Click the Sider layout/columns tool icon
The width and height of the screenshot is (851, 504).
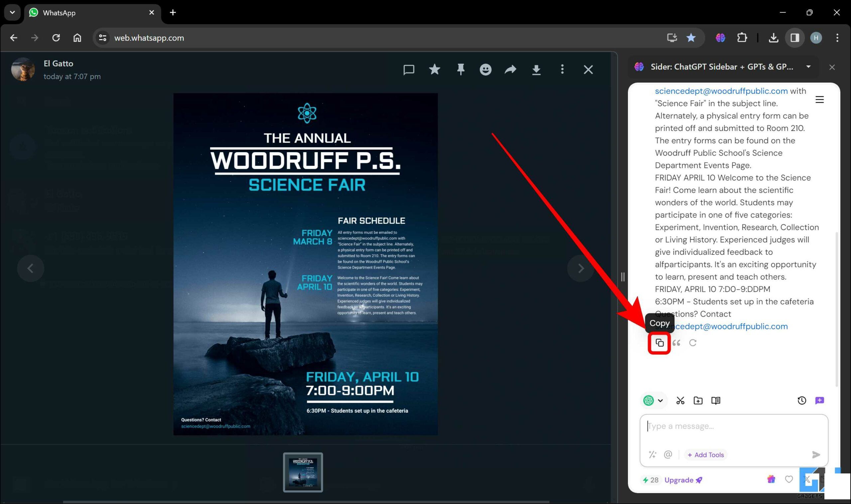click(715, 401)
